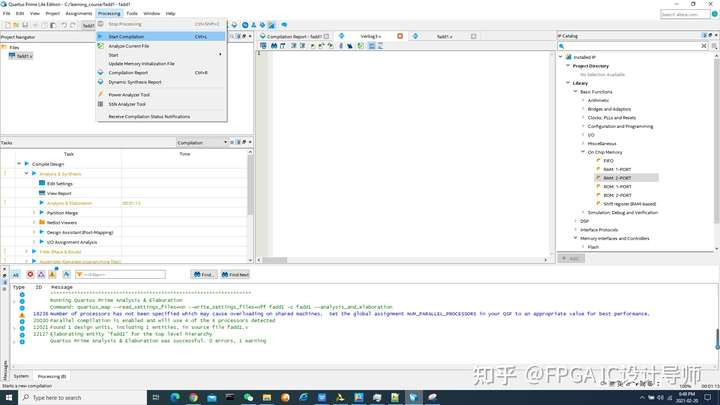Open the Assignments menu
The height and width of the screenshot is (405, 720).
point(79,13)
